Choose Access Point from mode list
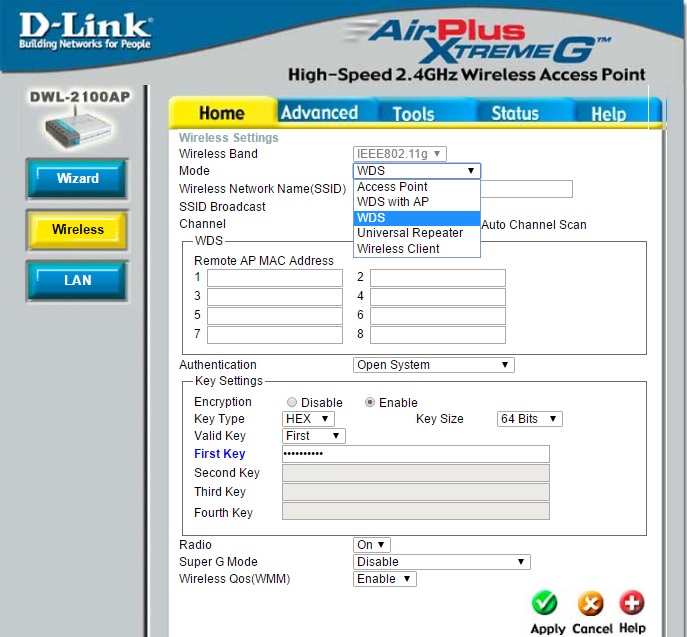The height and width of the screenshot is (637, 687). (x=417, y=187)
